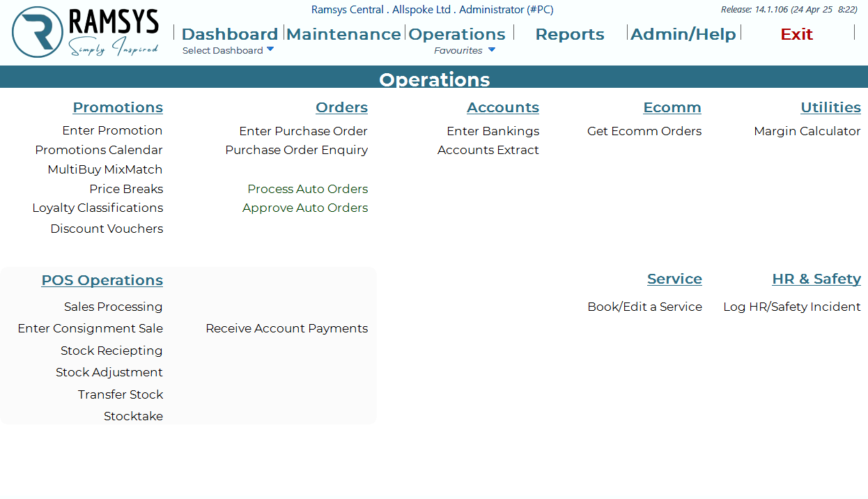Select Approve Auto Orders
The image size is (868, 499).
click(305, 208)
